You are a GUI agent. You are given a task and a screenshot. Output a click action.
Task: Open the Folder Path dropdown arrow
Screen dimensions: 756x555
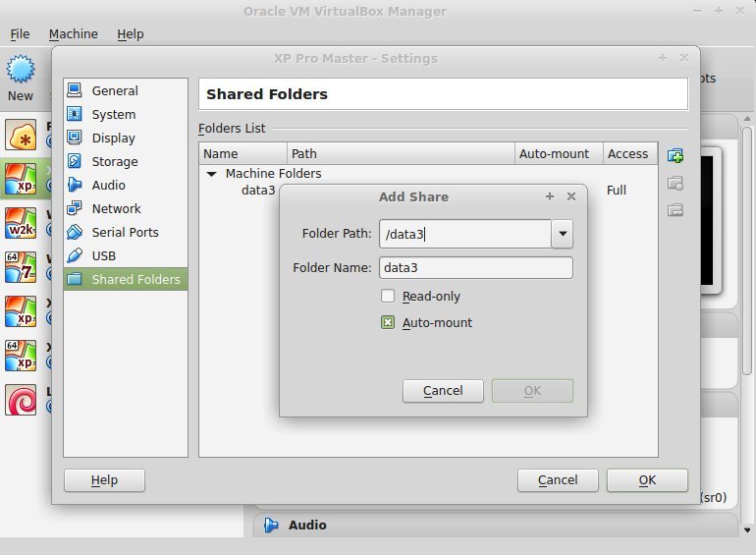(x=563, y=234)
